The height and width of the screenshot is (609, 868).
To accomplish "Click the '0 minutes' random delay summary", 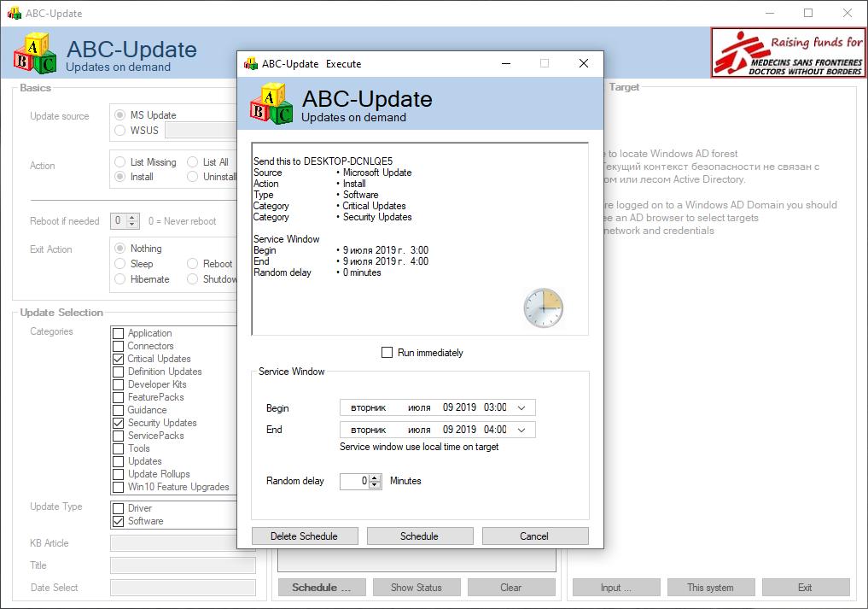I will 362,272.
